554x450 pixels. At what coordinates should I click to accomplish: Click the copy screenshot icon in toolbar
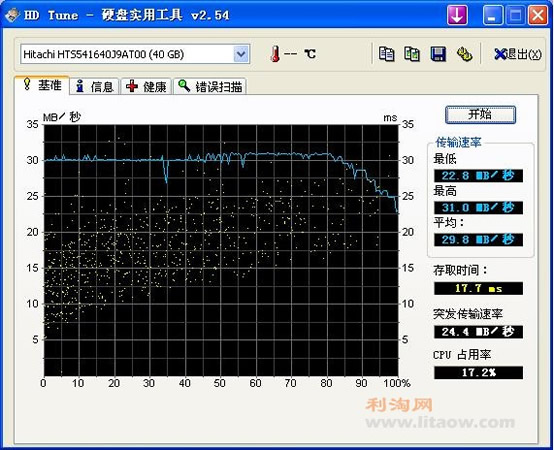click(412, 54)
